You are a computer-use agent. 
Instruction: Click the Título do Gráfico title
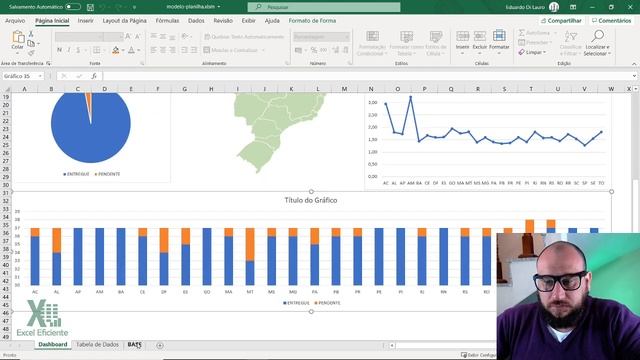tap(311, 200)
